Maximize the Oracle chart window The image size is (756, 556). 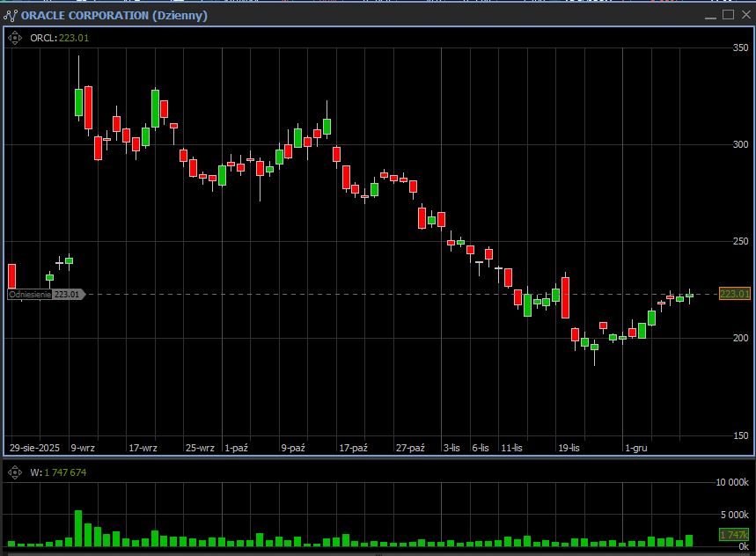click(728, 15)
